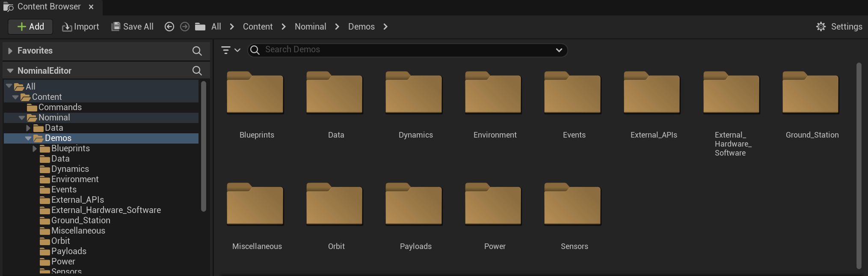Image resolution: width=868 pixels, height=276 pixels.
Task: Select Sensors folder thumbnail
Action: (x=572, y=204)
